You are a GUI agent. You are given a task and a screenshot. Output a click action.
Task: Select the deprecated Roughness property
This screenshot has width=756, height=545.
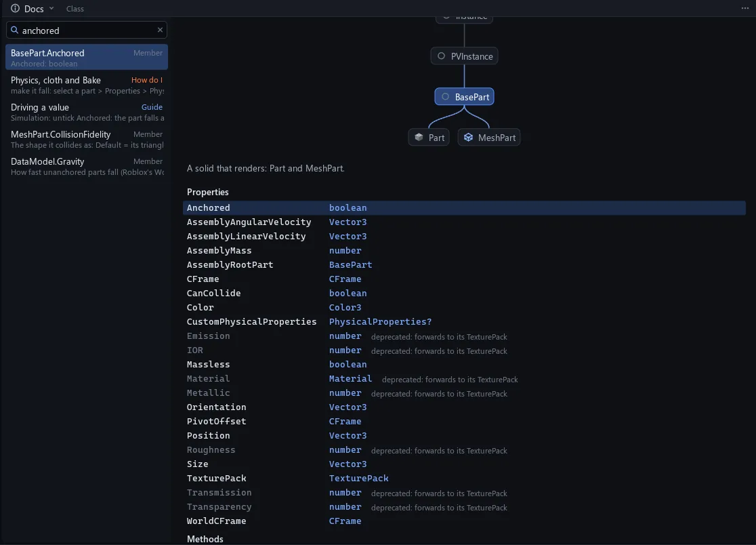pos(211,449)
